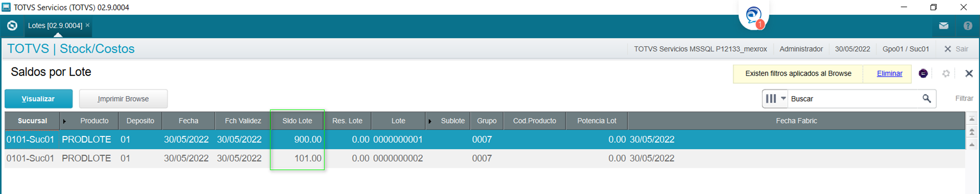Select row with lote 0000000002
The height and width of the screenshot is (194, 980).
coord(485,158)
